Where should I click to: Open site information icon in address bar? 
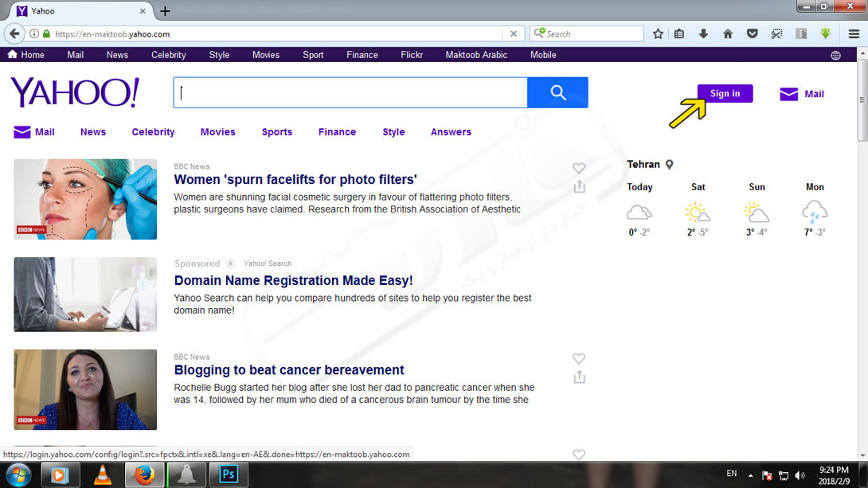[x=34, y=33]
